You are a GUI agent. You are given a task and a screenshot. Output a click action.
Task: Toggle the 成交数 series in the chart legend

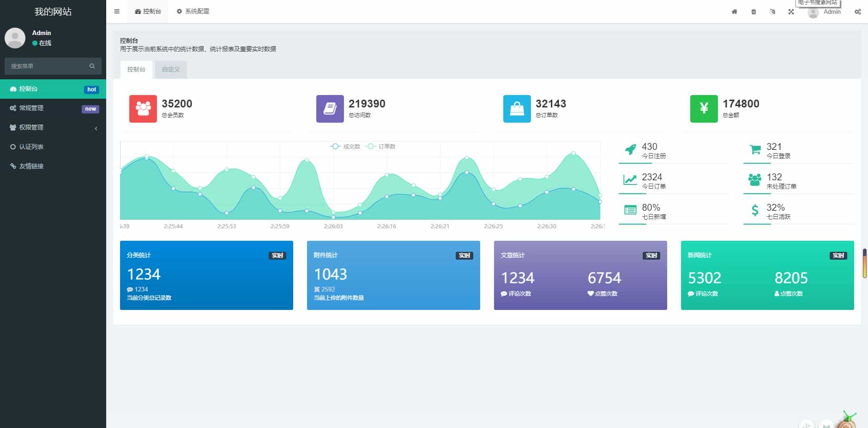tap(344, 146)
